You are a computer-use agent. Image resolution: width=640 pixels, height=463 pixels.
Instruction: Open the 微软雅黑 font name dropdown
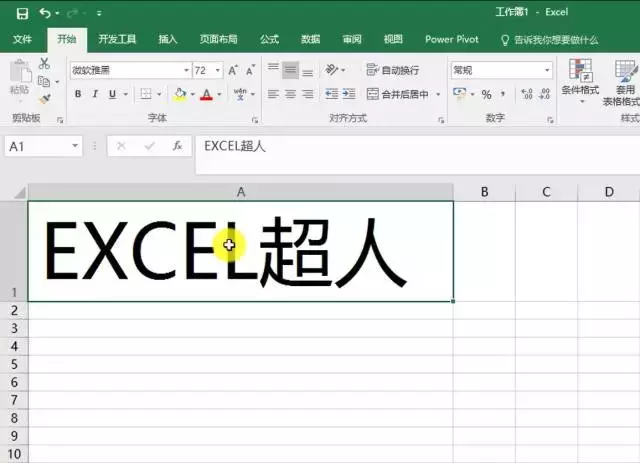pos(186,70)
